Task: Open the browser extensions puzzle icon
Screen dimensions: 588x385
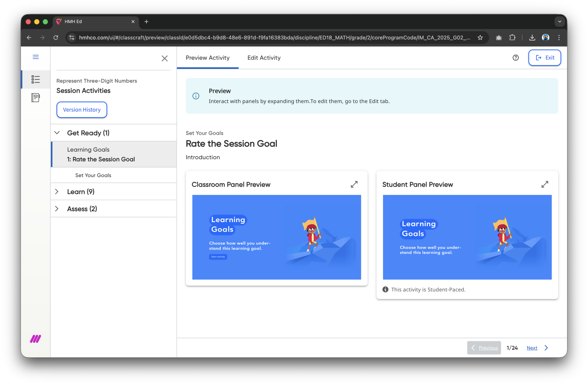Action: click(x=512, y=38)
